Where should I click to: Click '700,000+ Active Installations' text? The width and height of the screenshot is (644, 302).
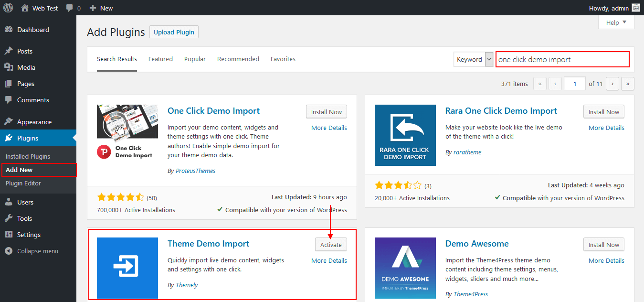click(x=136, y=210)
